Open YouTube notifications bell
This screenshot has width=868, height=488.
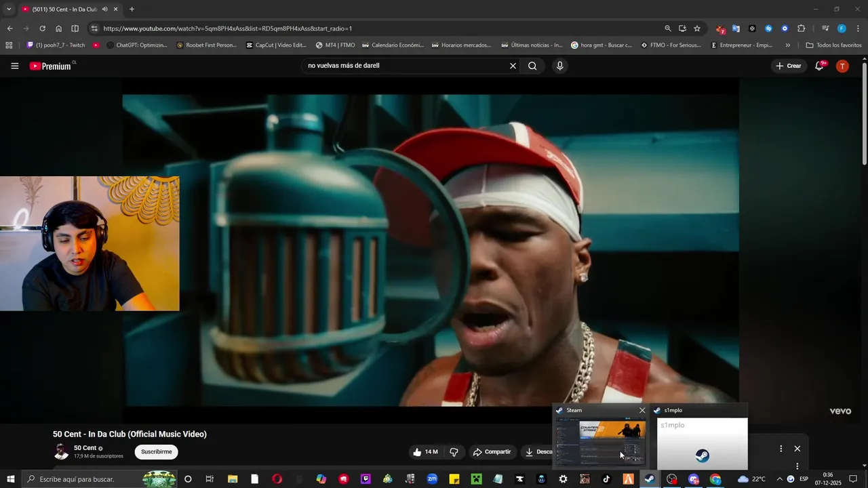(819, 66)
